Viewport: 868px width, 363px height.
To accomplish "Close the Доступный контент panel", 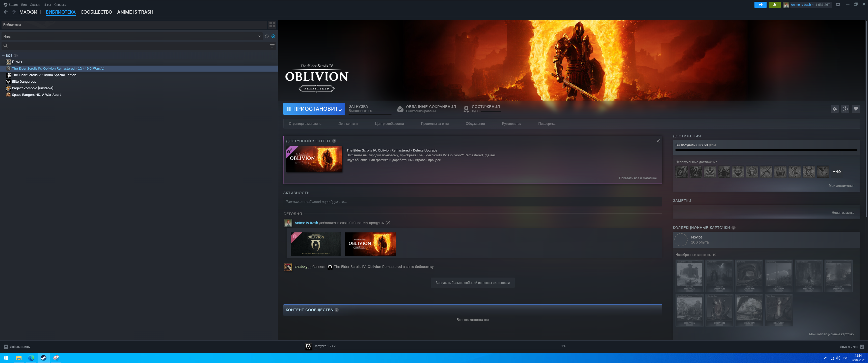I will coord(658,141).
